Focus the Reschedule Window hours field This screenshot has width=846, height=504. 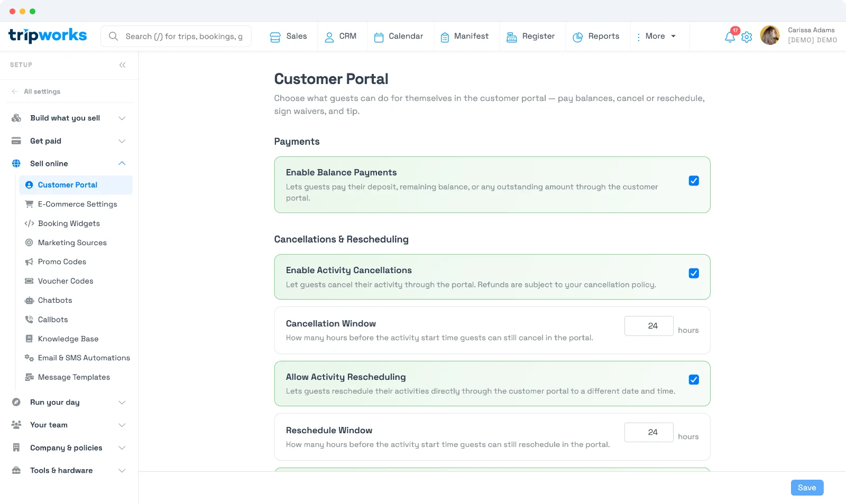tap(649, 432)
